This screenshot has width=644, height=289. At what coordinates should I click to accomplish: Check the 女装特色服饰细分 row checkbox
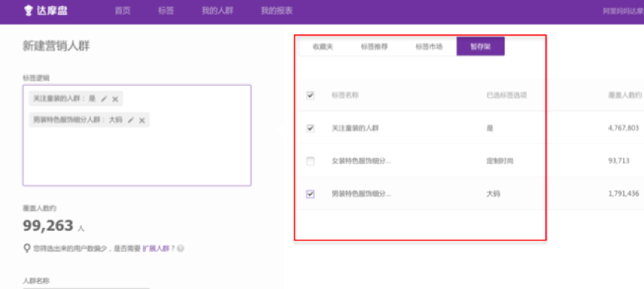[310, 161]
